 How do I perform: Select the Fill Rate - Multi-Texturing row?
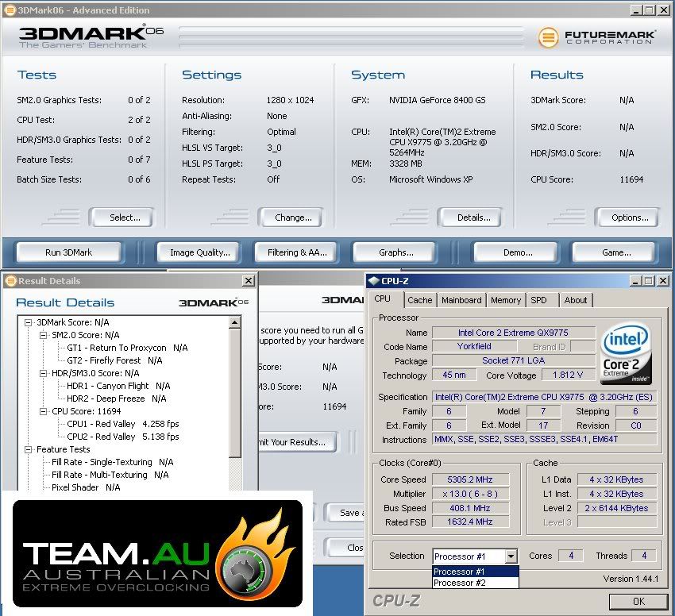[x=110, y=475]
